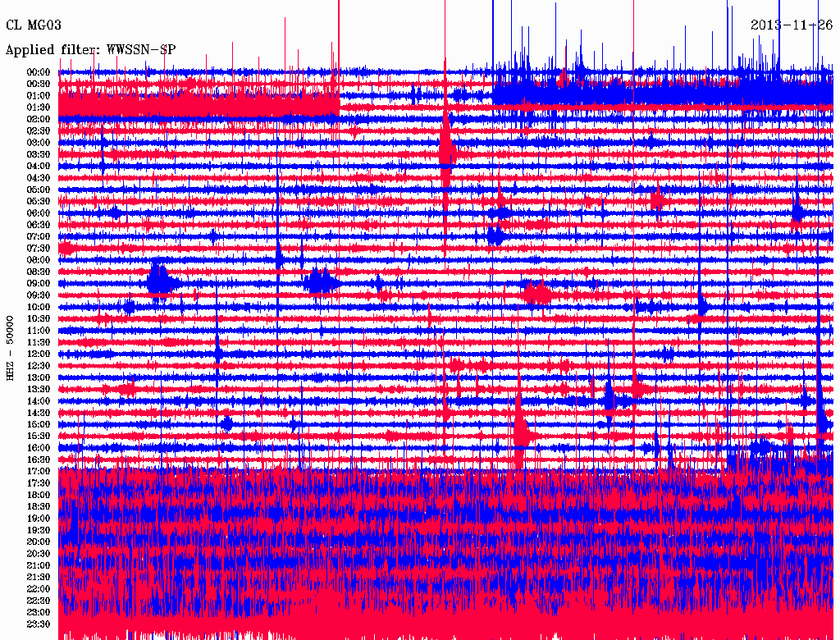The height and width of the screenshot is (640, 840).
Task: Click the 02:30 time label
Action: point(39,130)
